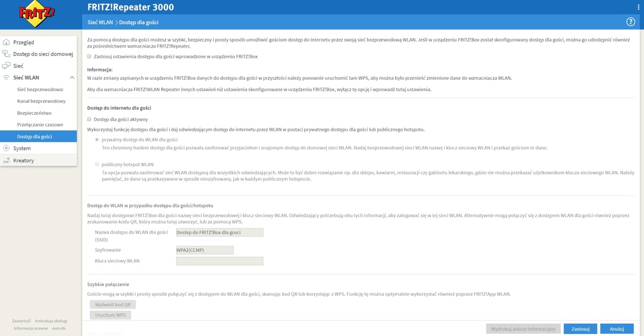Open Zawartość footer link

[21, 320]
